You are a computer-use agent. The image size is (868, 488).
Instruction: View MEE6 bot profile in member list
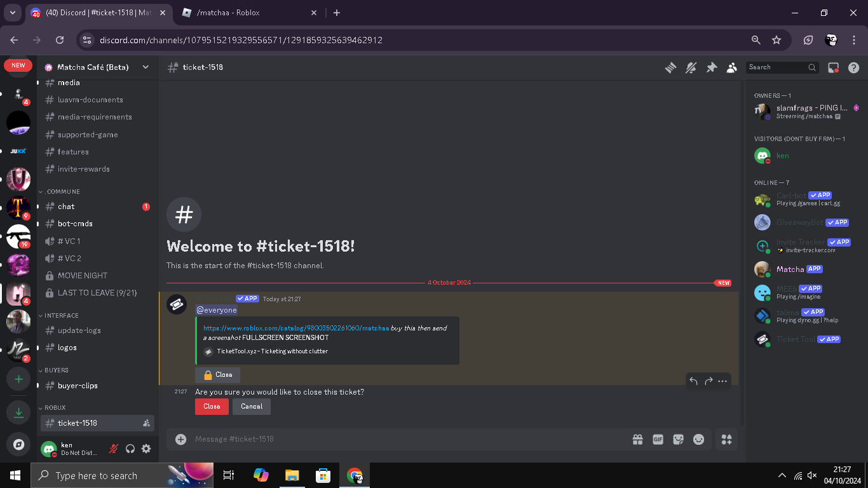pyautogui.click(x=806, y=292)
